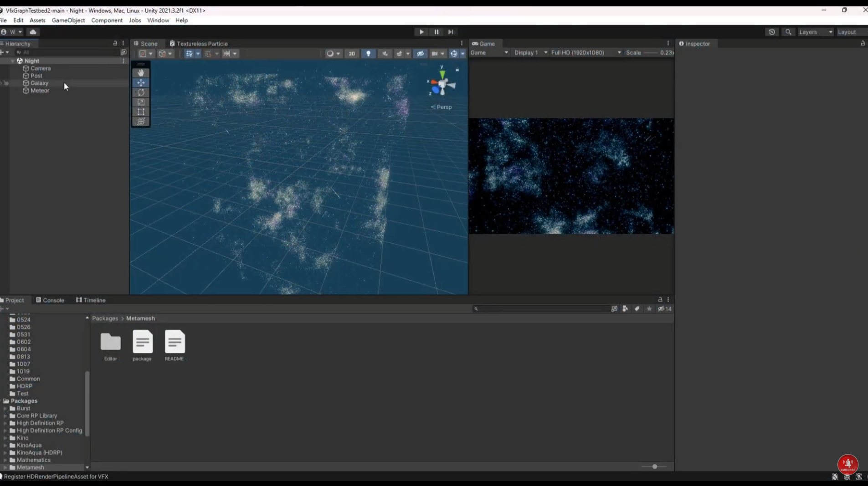Click the cloud collaborate icon near the account button

(x=33, y=31)
